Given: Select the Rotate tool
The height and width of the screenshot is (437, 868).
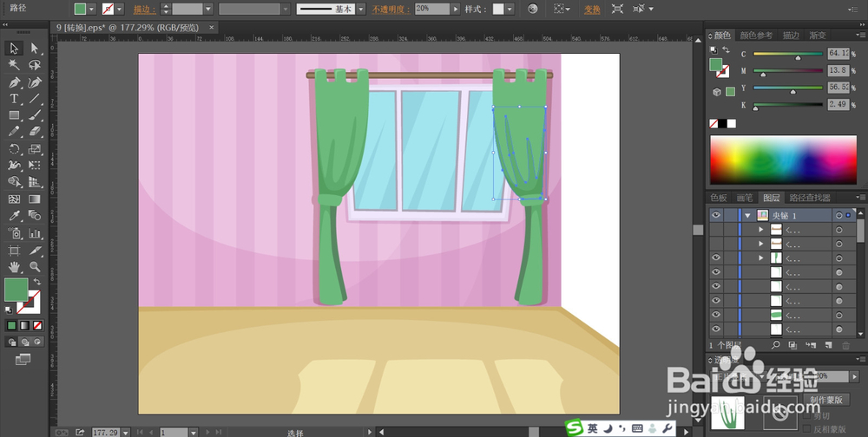Looking at the screenshot, I should click(13, 149).
